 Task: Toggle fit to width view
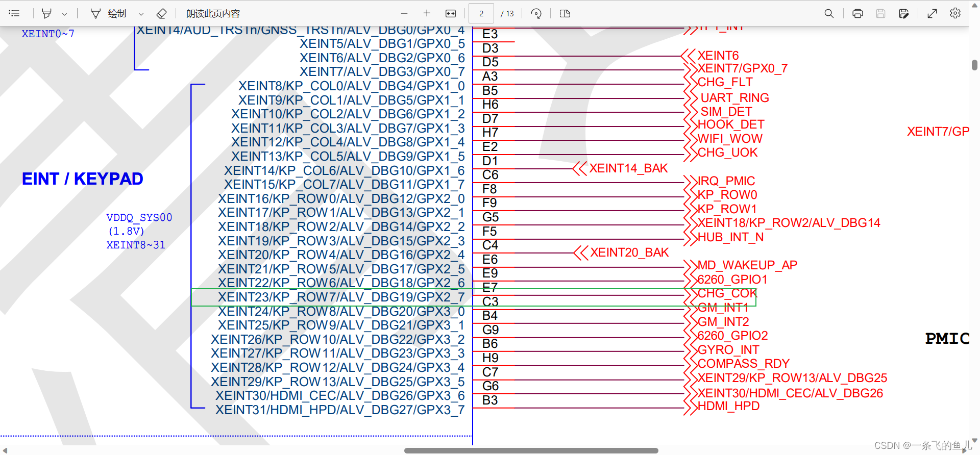[451, 13]
